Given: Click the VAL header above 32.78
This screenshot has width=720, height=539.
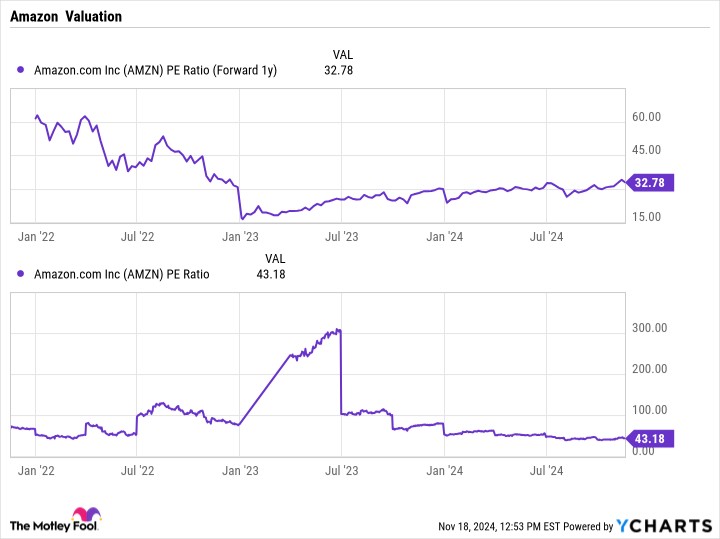Looking at the screenshot, I should [343, 55].
